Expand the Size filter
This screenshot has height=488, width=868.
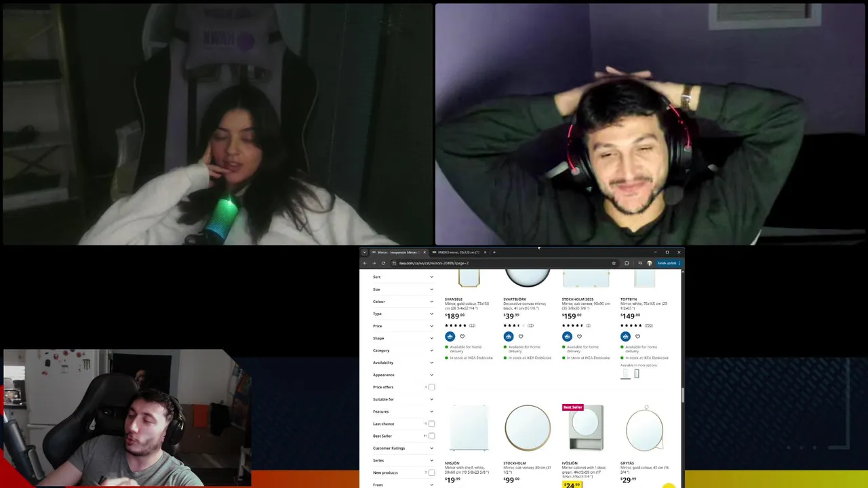tap(403, 289)
